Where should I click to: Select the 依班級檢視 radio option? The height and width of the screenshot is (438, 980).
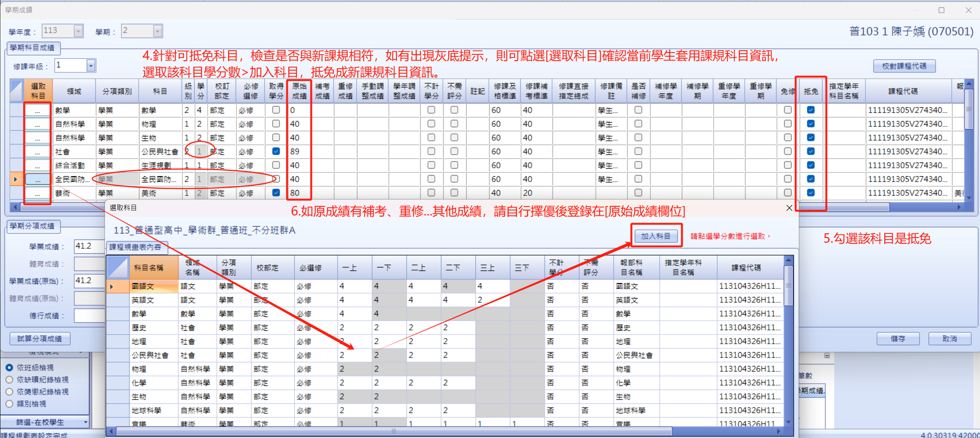click(10, 367)
